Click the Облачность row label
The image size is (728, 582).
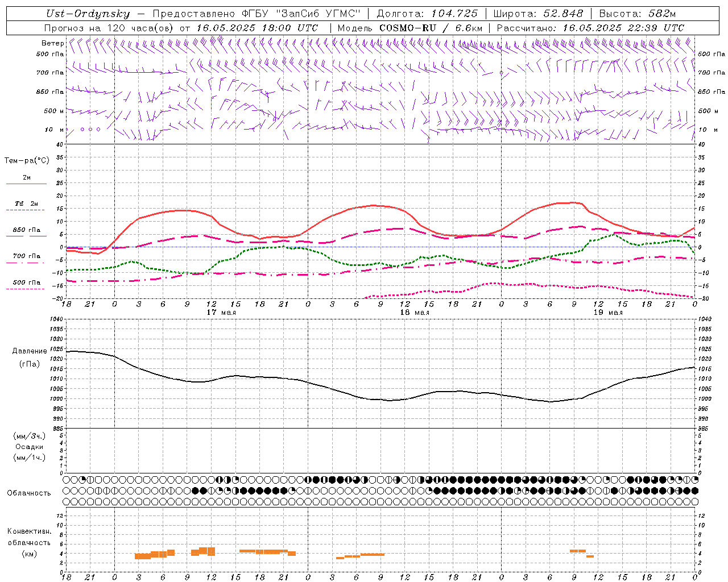[29, 493]
